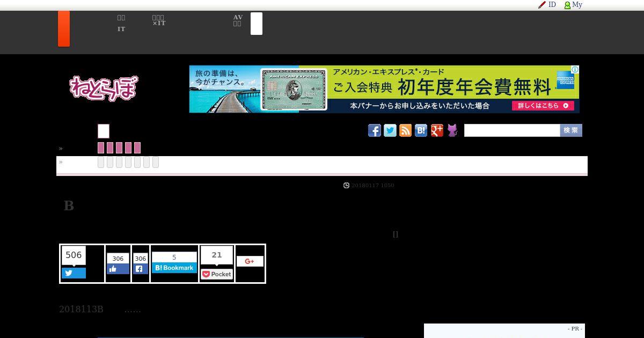Open the RSS feed icon

click(x=406, y=130)
